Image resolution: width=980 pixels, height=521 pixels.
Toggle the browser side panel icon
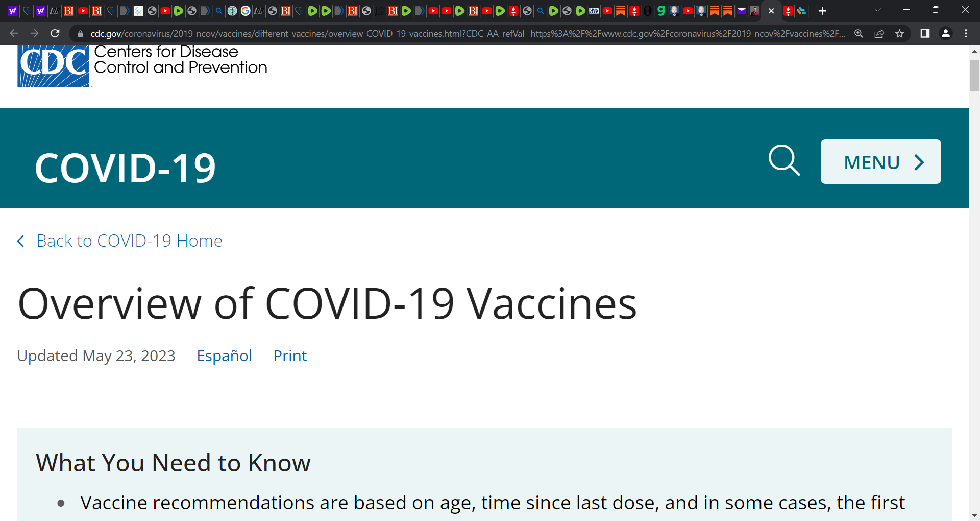[924, 34]
